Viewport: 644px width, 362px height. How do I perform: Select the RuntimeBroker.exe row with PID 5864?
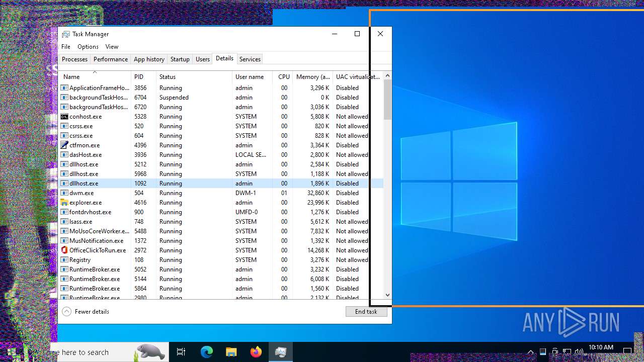pyautogui.click(x=221, y=289)
